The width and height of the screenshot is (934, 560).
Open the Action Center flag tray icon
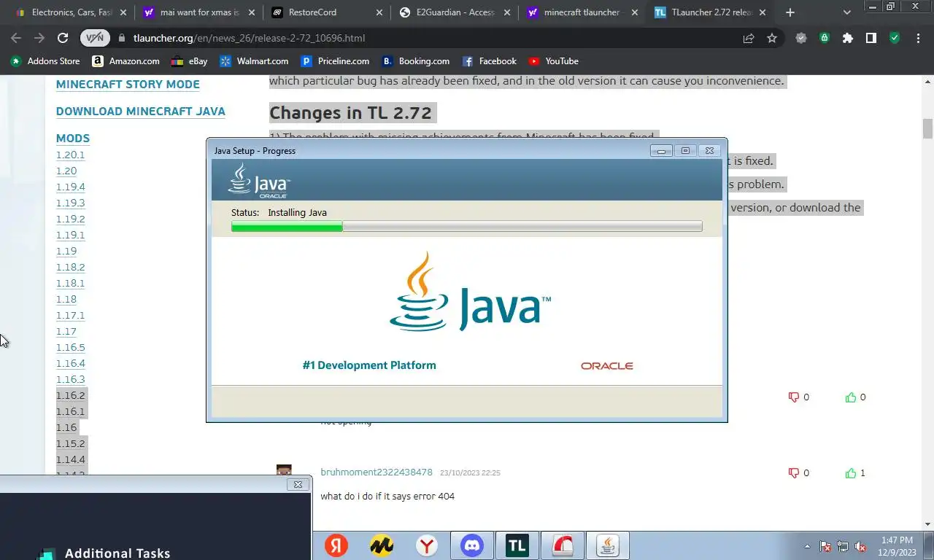[825, 546]
